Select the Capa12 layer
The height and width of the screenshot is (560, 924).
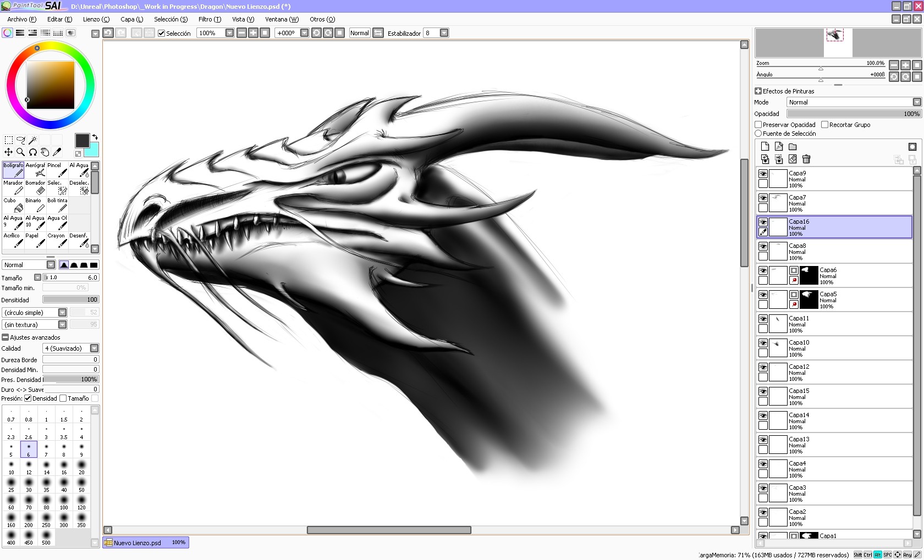click(834, 372)
